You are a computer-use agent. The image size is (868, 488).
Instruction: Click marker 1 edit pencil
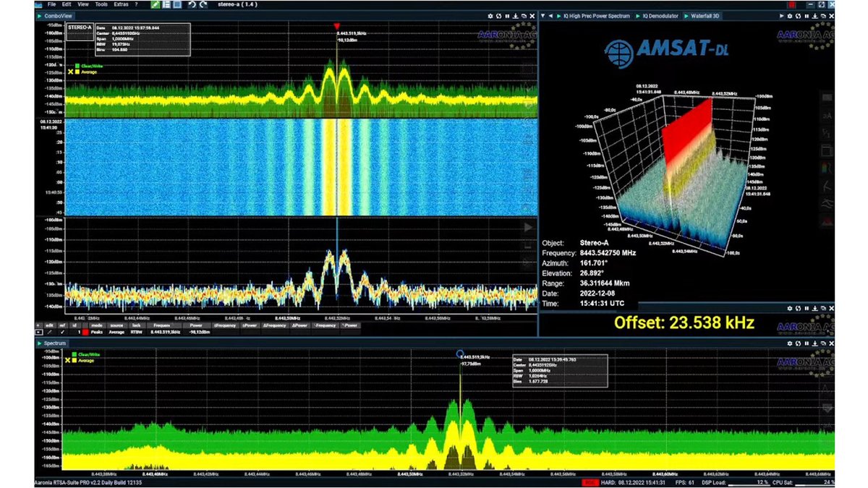point(49,332)
